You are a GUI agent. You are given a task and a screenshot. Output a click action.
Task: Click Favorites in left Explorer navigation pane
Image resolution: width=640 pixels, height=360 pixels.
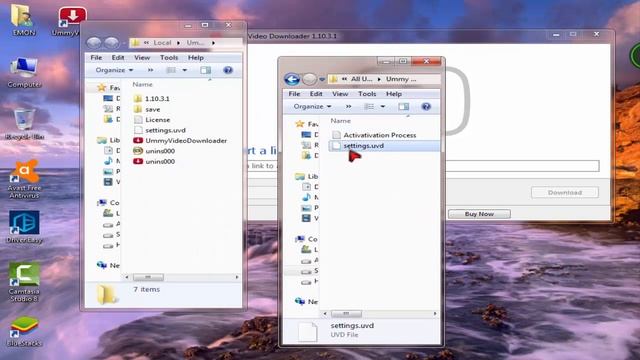(109, 87)
